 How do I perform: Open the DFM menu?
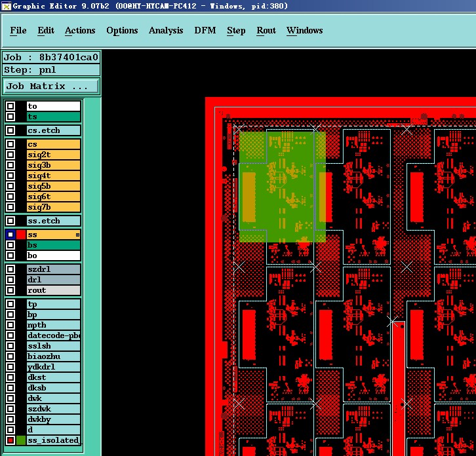[205, 30]
